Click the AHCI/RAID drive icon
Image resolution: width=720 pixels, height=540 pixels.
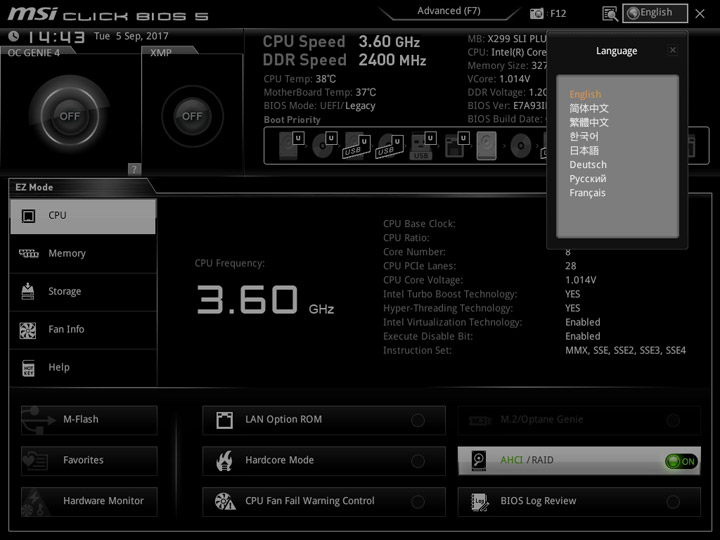tap(478, 461)
